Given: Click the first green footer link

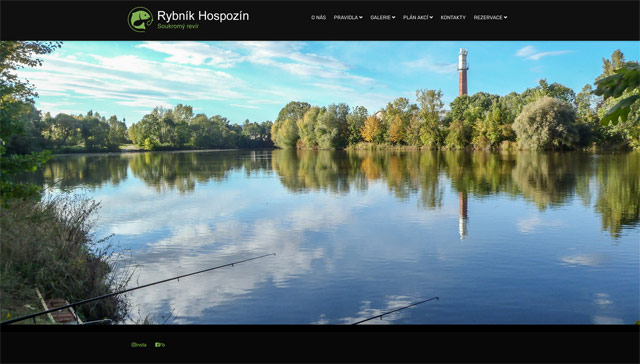Looking at the screenshot, I should (138, 345).
